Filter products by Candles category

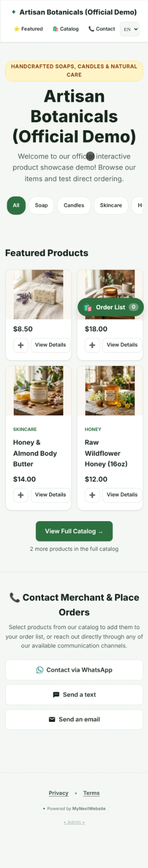pos(74,205)
